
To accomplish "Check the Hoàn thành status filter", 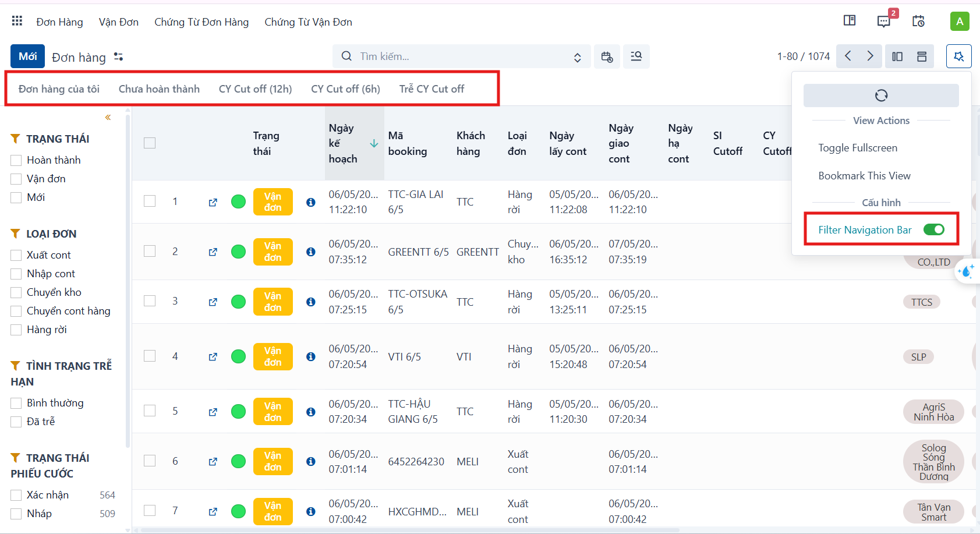I will click(x=16, y=161).
